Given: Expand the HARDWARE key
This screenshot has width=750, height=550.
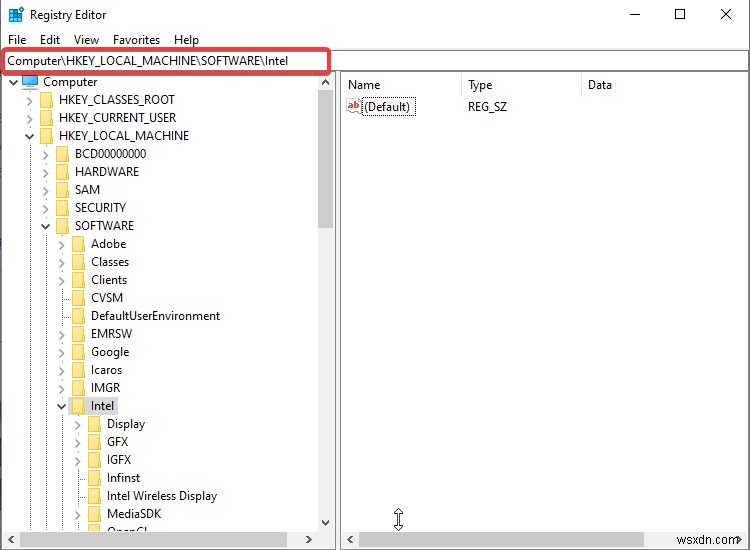Looking at the screenshot, I should click(x=45, y=173).
